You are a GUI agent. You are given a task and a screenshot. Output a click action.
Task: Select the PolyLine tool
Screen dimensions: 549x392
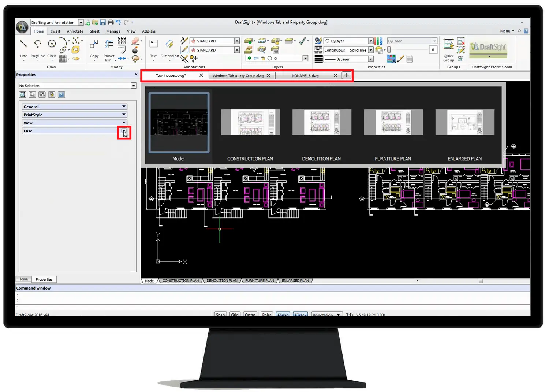point(38,48)
